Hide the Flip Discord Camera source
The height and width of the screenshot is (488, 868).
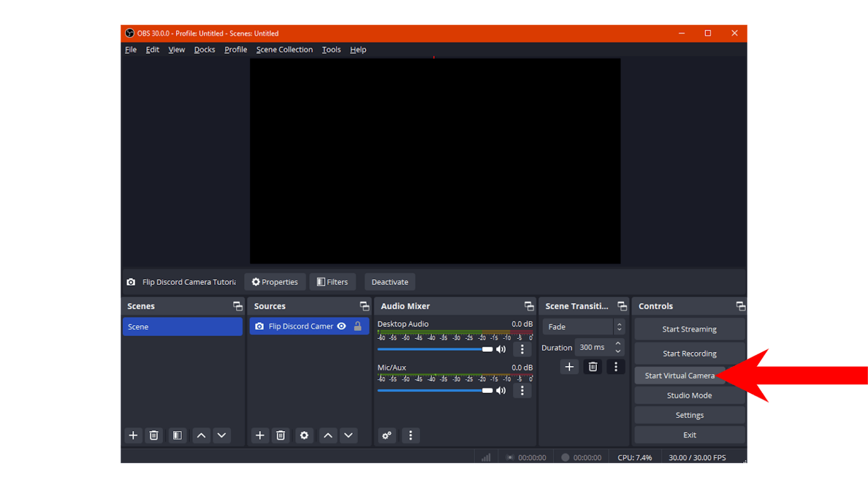click(341, 326)
